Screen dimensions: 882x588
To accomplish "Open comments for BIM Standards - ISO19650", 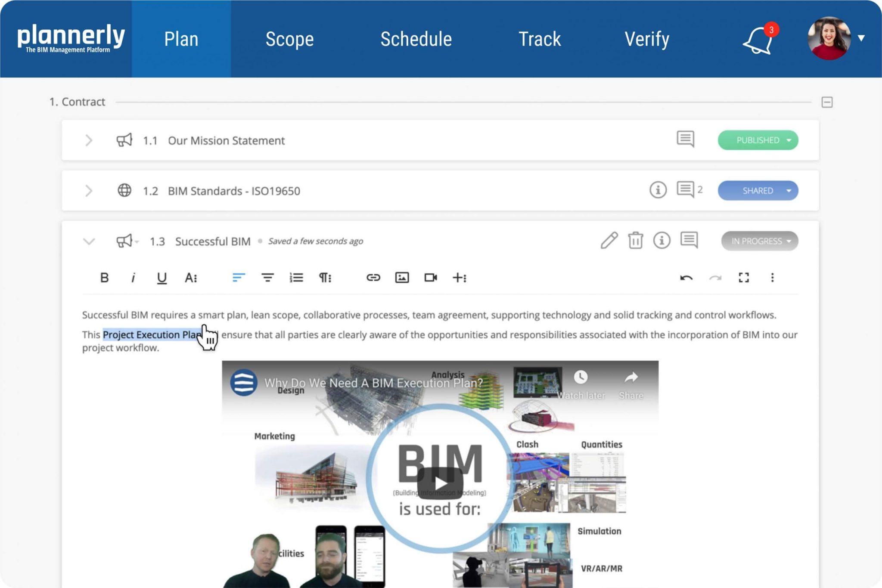I will [685, 190].
